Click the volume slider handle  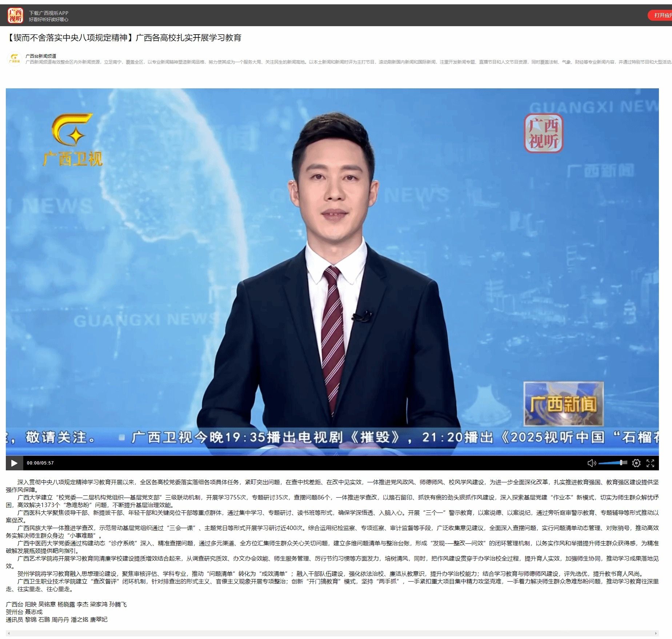coord(621,463)
